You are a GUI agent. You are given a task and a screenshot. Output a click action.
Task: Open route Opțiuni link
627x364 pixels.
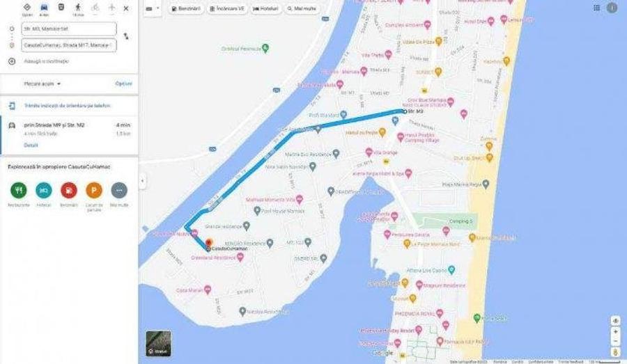(x=123, y=84)
